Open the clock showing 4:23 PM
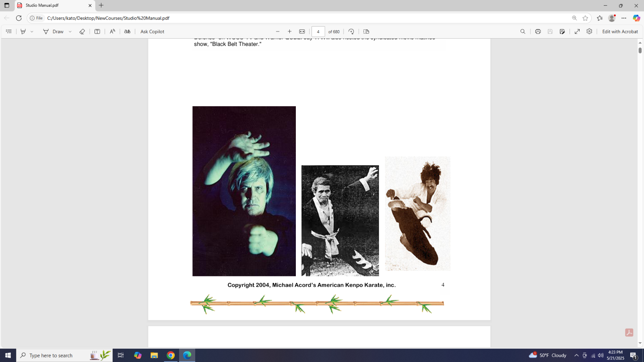This screenshot has height=362, width=644. pos(615,355)
